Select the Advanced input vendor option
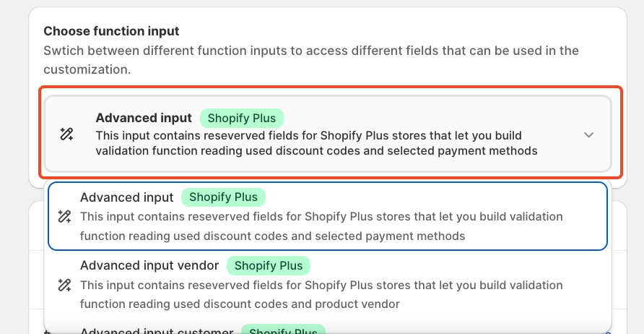Screen dimensions: 644x334 click(151, 265)
